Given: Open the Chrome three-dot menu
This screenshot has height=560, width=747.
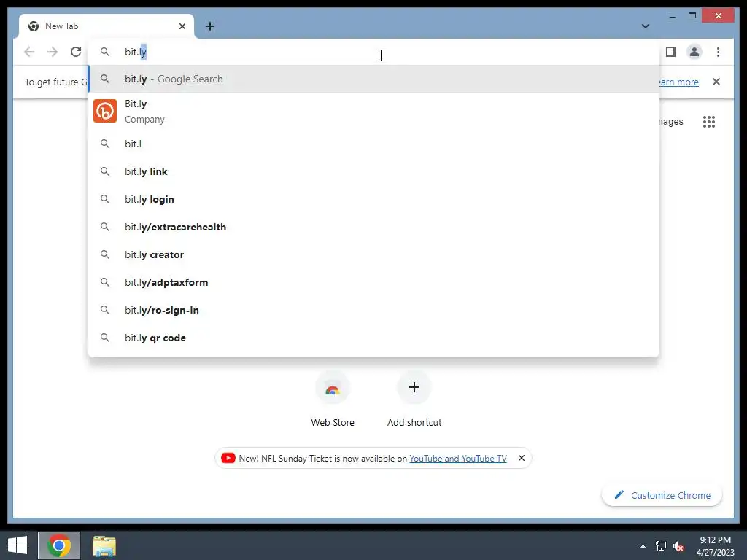Looking at the screenshot, I should point(718,52).
